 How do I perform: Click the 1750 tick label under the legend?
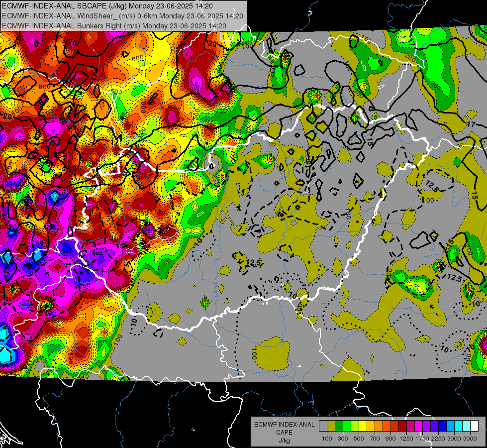[x=422, y=439]
